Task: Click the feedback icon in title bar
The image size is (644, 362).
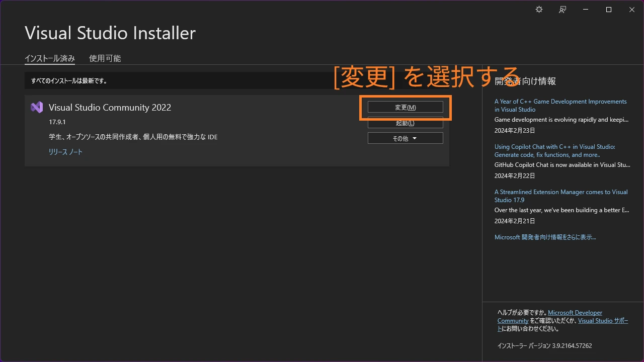Action: [x=562, y=10]
